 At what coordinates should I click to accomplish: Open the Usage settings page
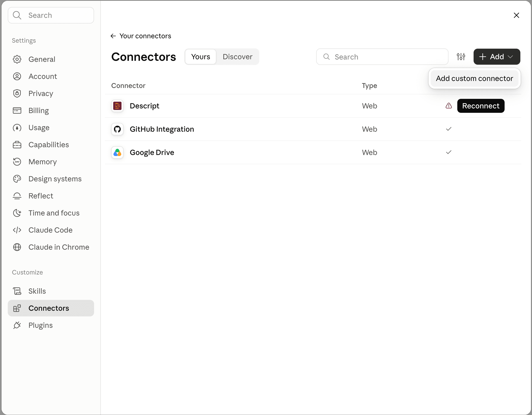51,128
